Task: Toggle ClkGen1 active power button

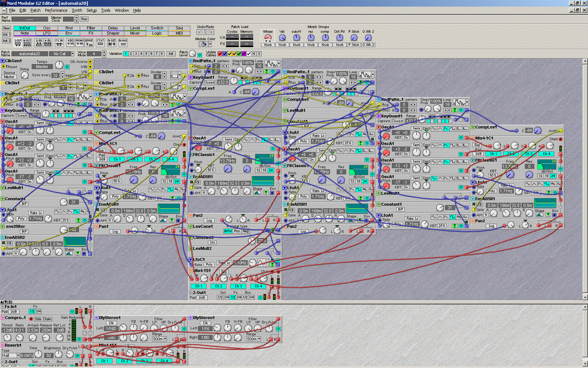Action: 67,67
